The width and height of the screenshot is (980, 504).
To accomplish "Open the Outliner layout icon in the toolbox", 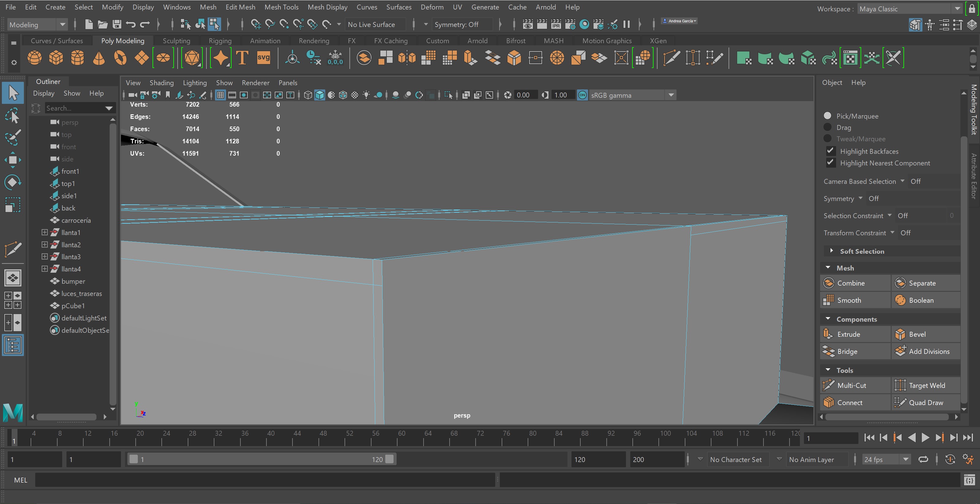I will (x=13, y=345).
